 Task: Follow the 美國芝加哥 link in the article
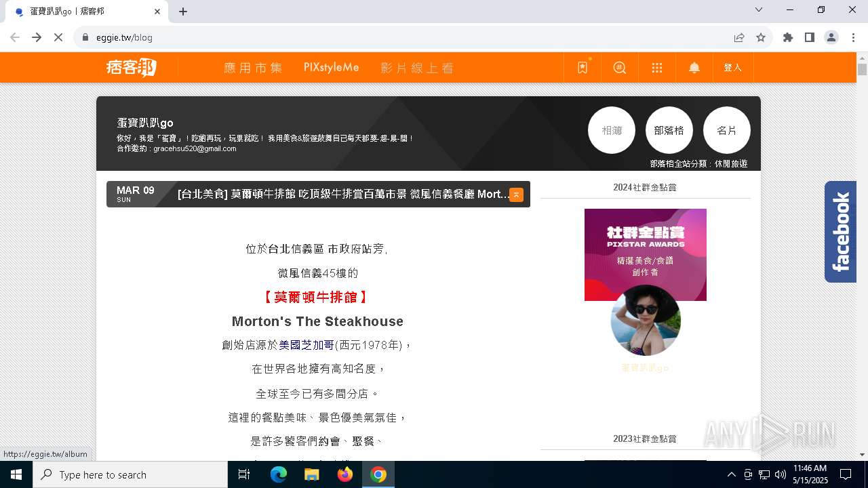coord(307,345)
